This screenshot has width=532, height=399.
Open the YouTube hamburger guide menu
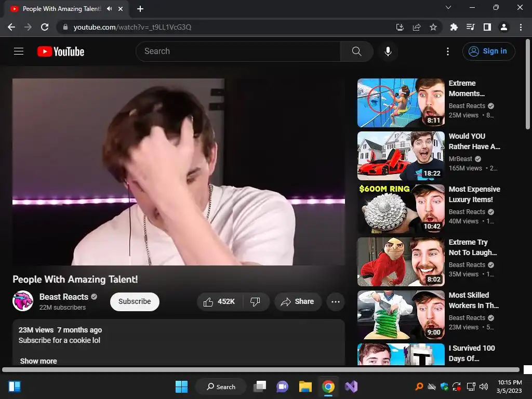click(x=19, y=51)
